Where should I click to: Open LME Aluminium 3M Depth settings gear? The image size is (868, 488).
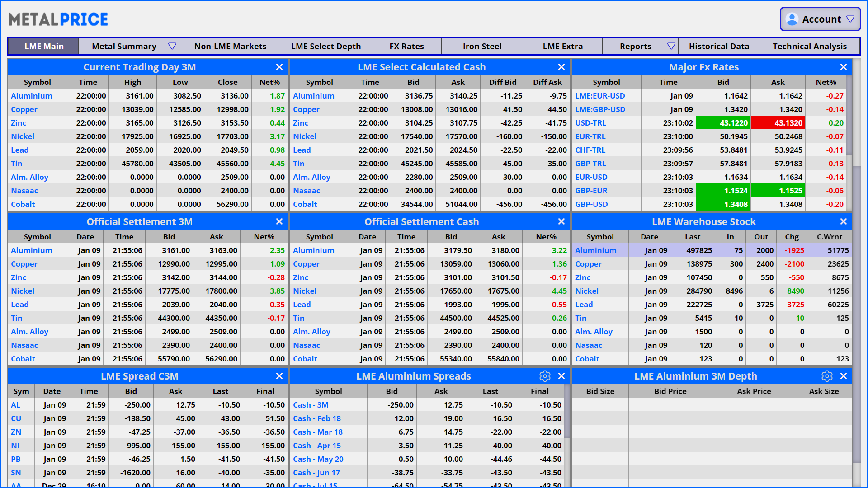click(827, 376)
